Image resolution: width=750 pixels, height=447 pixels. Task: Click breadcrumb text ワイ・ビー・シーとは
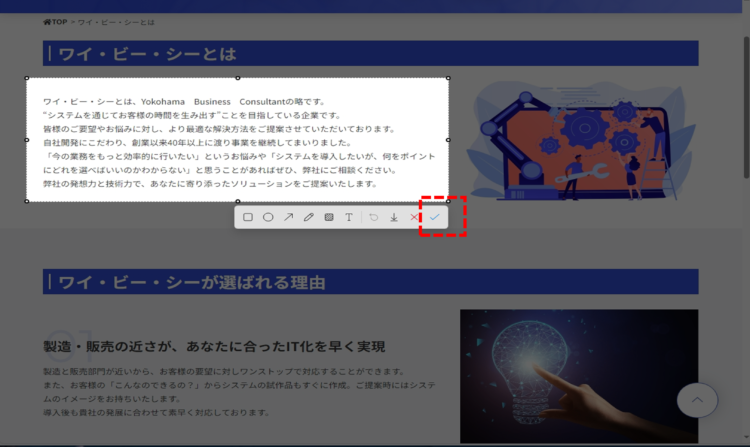click(116, 22)
